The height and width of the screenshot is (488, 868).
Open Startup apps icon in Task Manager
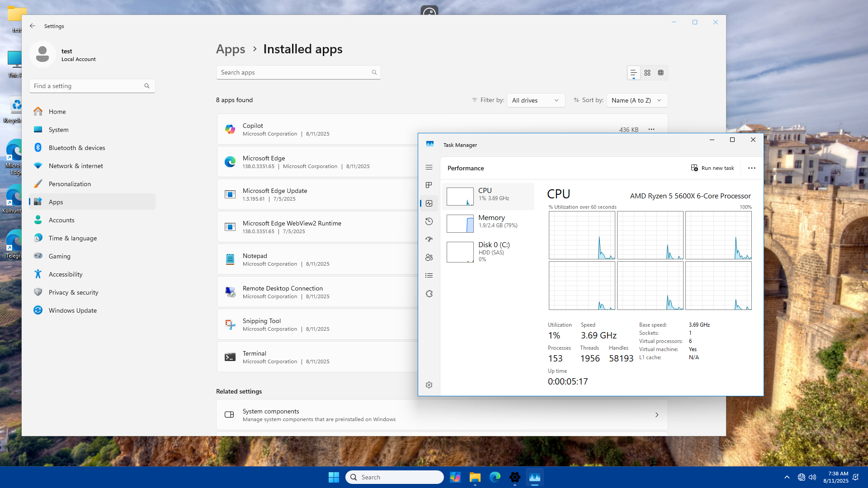[429, 239]
